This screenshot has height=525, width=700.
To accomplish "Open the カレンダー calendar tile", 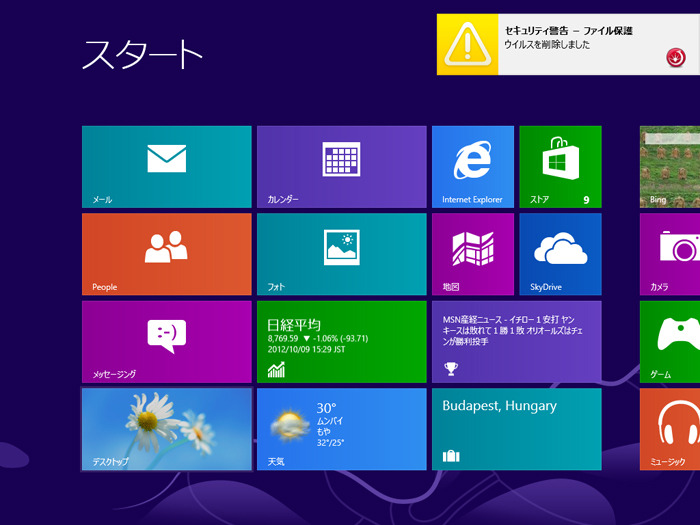I will pyautogui.click(x=342, y=167).
